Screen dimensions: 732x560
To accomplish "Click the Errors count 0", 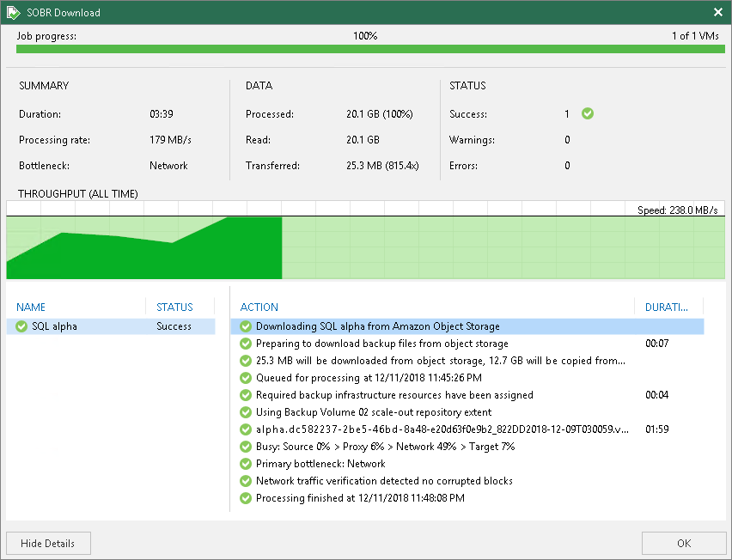I will click(x=567, y=166).
